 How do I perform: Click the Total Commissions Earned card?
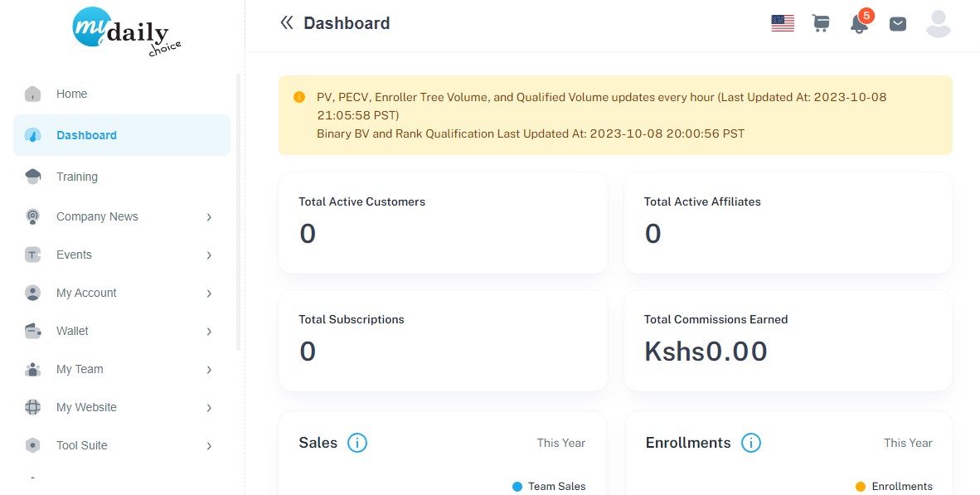point(788,341)
